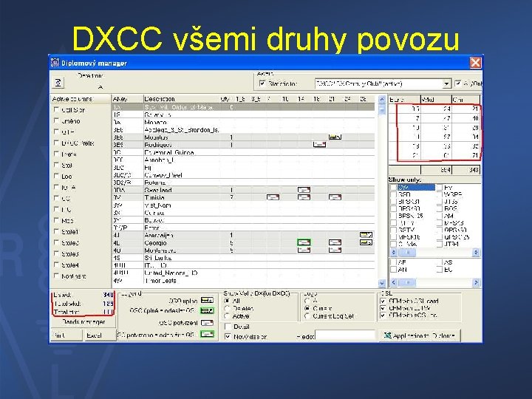The width and height of the screenshot is (532, 399).
Task: Check the State1 column checkbox
Action: point(56,231)
